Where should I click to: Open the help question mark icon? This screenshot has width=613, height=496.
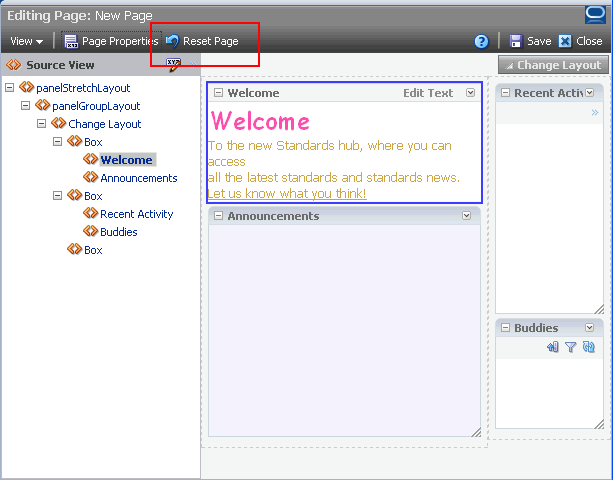coord(481,41)
